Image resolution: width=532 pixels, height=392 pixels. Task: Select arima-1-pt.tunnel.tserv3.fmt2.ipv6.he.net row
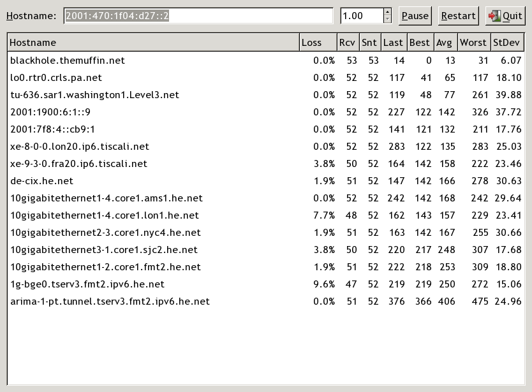tap(266, 301)
